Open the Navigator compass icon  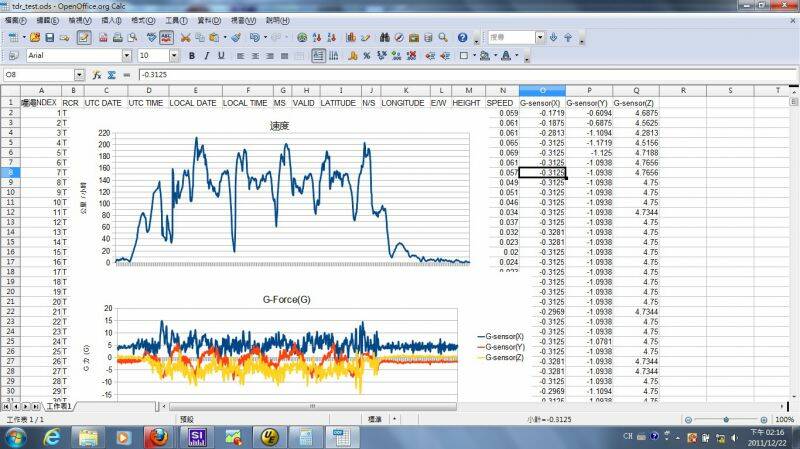(399, 38)
